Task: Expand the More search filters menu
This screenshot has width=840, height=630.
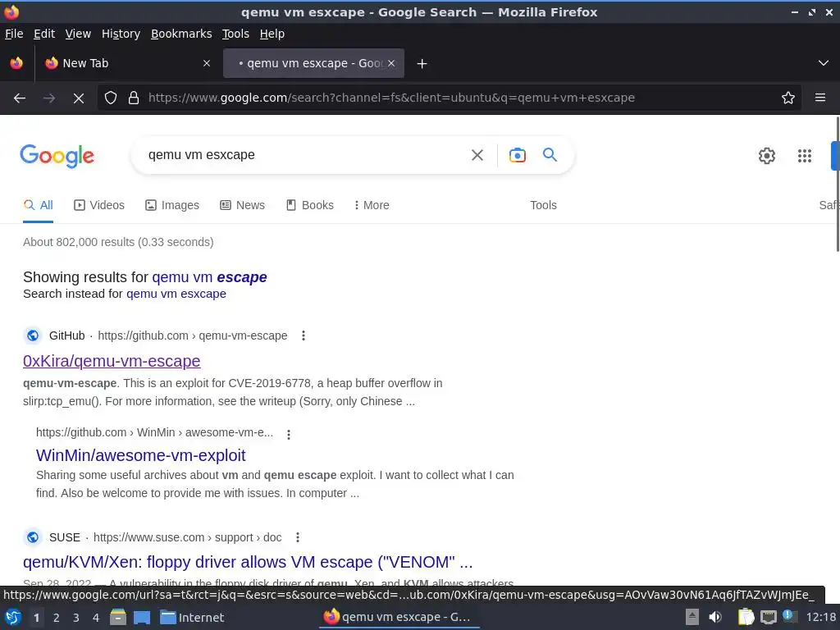Action: click(x=372, y=205)
